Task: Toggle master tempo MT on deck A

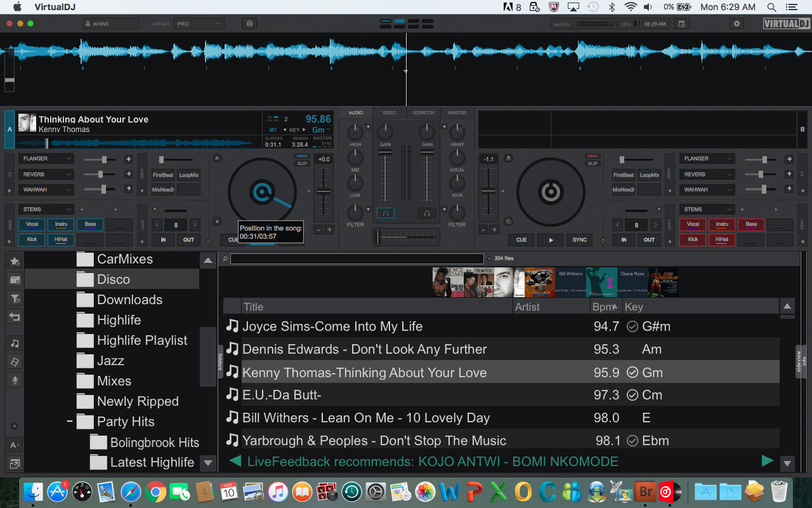Action: pos(273,130)
